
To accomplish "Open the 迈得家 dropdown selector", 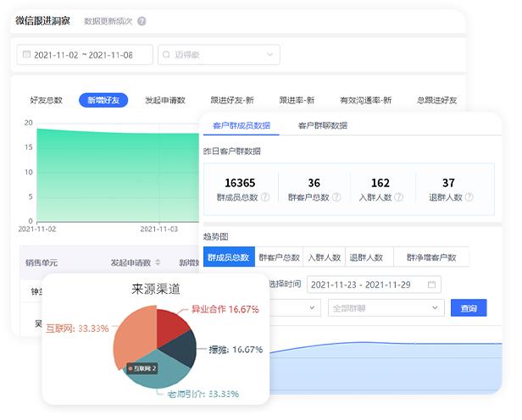I will (219, 55).
